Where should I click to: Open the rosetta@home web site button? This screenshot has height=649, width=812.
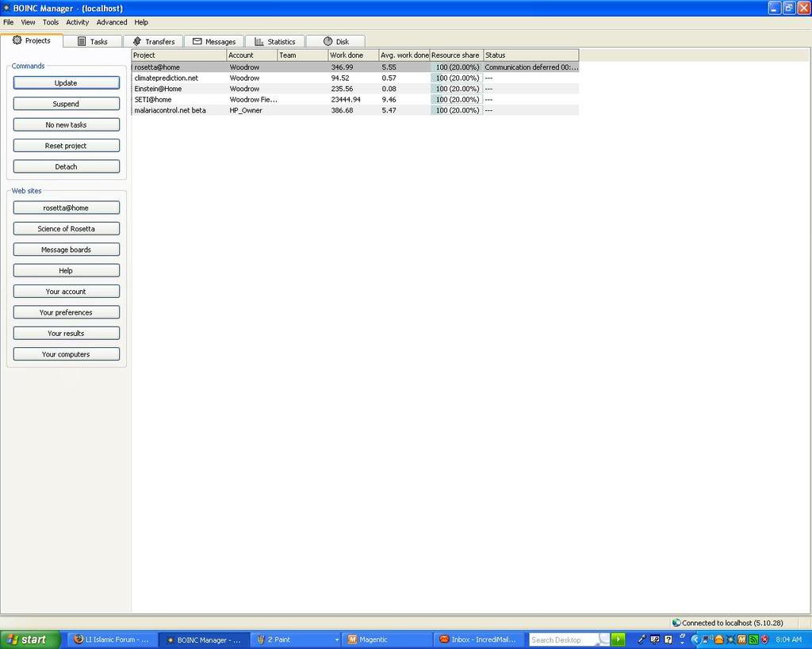(x=67, y=208)
